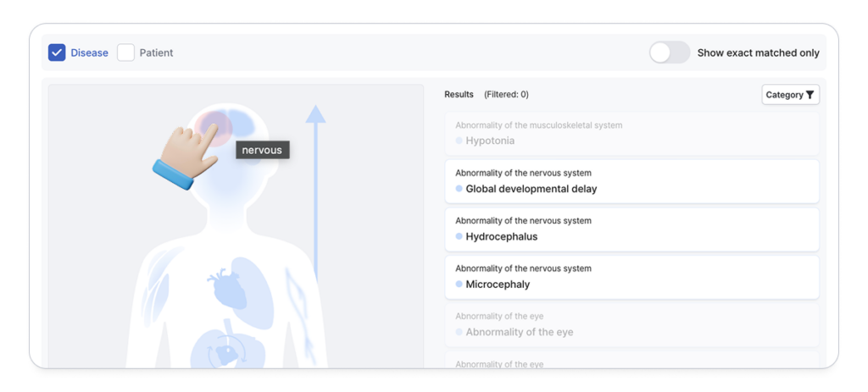Click the blue dot beside Microcephaly

[x=459, y=284]
